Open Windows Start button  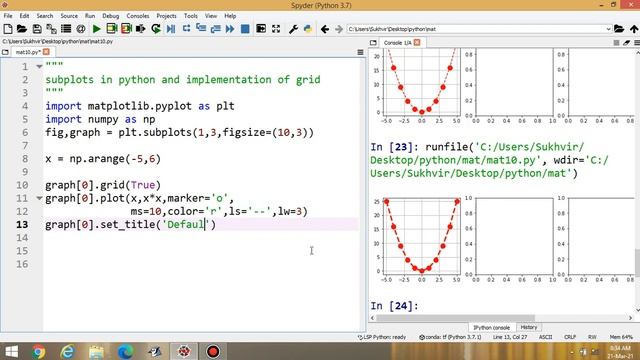click(x=11, y=351)
